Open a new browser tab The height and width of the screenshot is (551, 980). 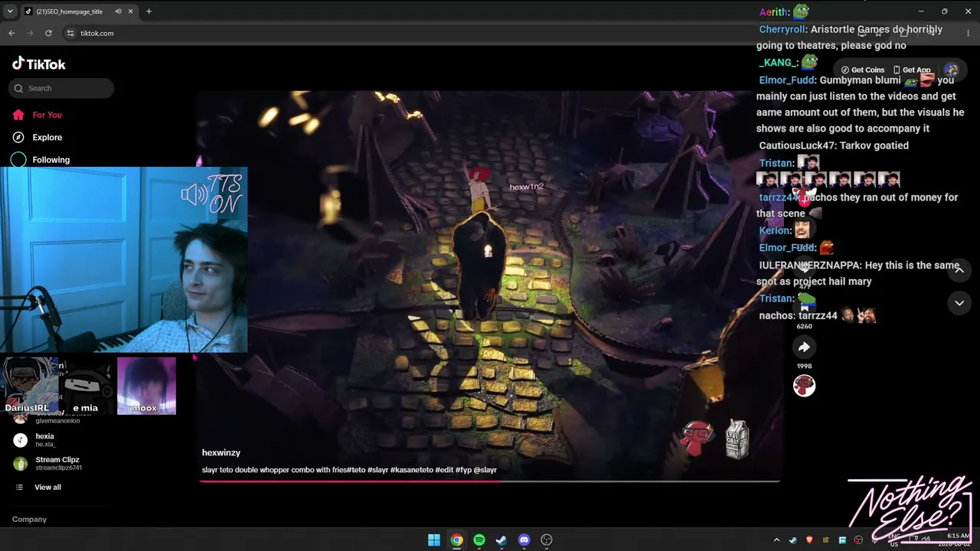pyautogui.click(x=149, y=11)
